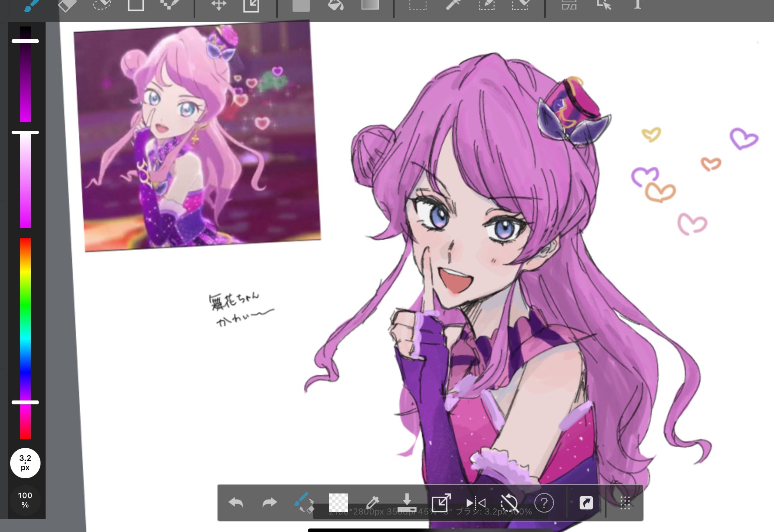Select the rectangle Shape tool
Screen dimensions: 774x532
(x=136, y=5)
